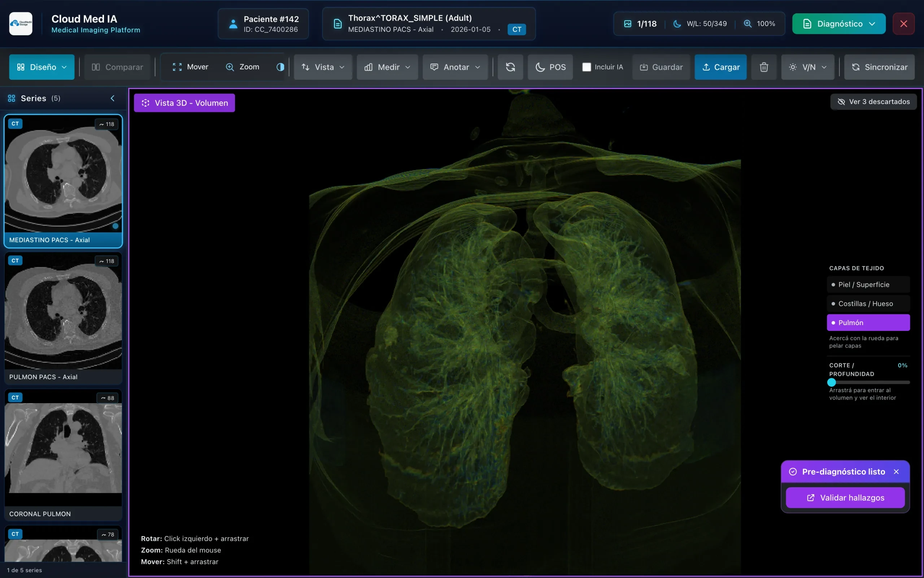This screenshot has width=924, height=578.
Task: Click the Comparar split-view button
Action: click(117, 67)
